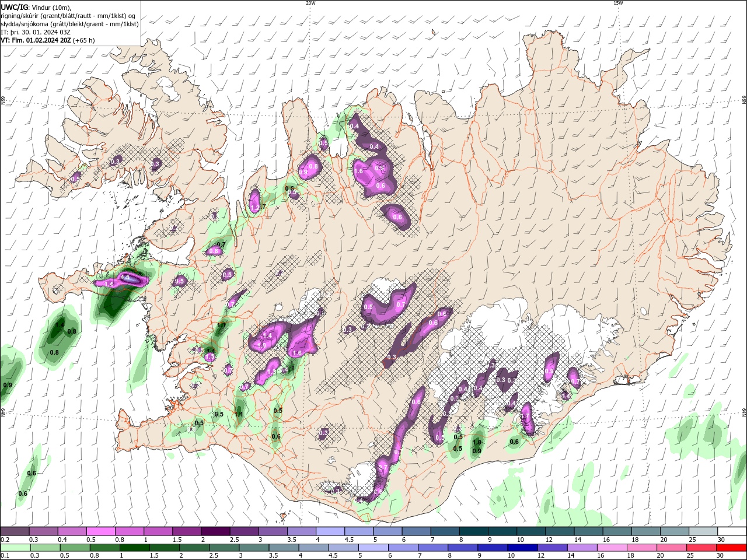
Task: Select navy 10 swatch on lower colorbar
Action: (x=522, y=548)
